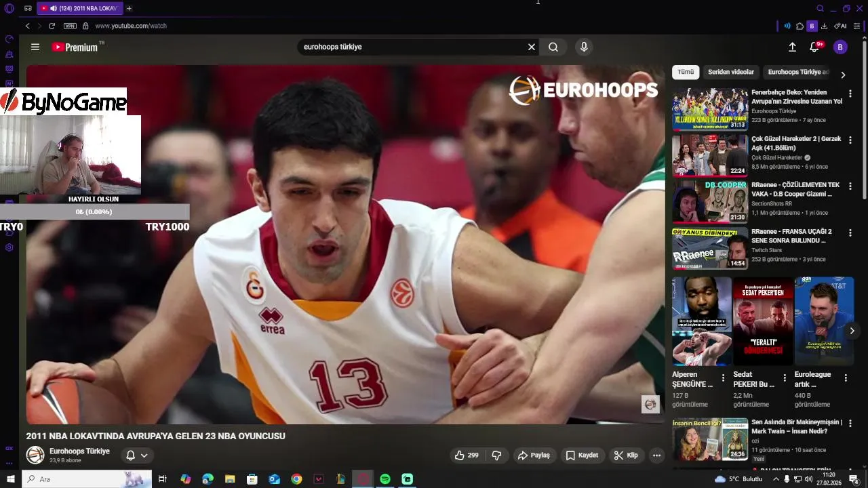This screenshot has height=488, width=868.
Task: Open options for FRANSA UÇAĞI video
Action: [x=850, y=233]
